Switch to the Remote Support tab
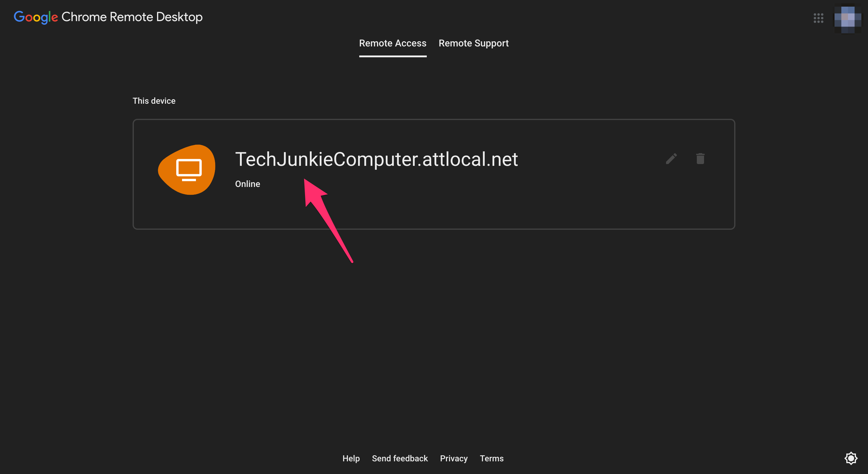Image resolution: width=868 pixels, height=474 pixels. tap(473, 43)
